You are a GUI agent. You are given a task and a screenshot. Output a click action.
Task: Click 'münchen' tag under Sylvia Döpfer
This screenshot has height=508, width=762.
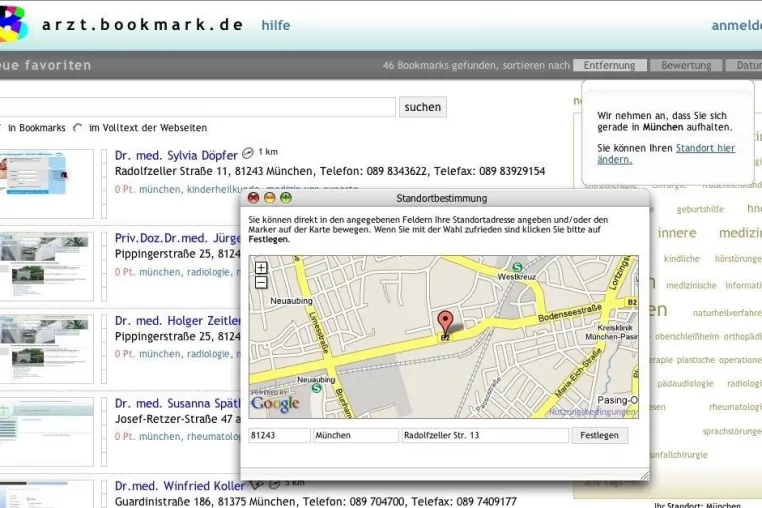pos(159,189)
